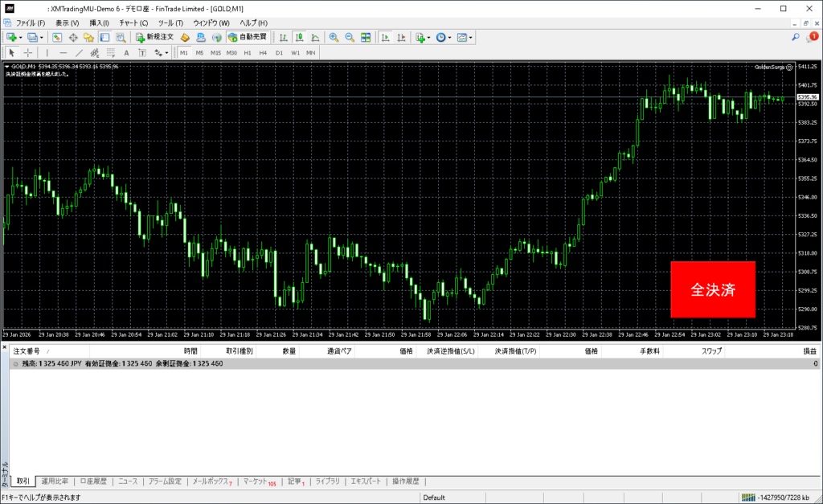Screen dimensions: 823x504
Task: Click the 損益 column header
Action: coord(810,351)
